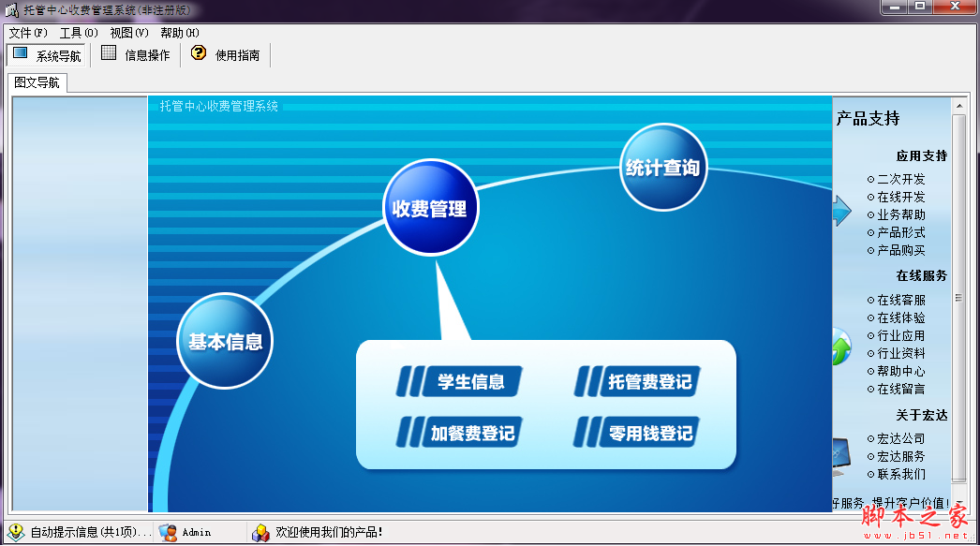Click the 关于宏达 section heading
This screenshot has height=546, width=980.
tap(921, 416)
